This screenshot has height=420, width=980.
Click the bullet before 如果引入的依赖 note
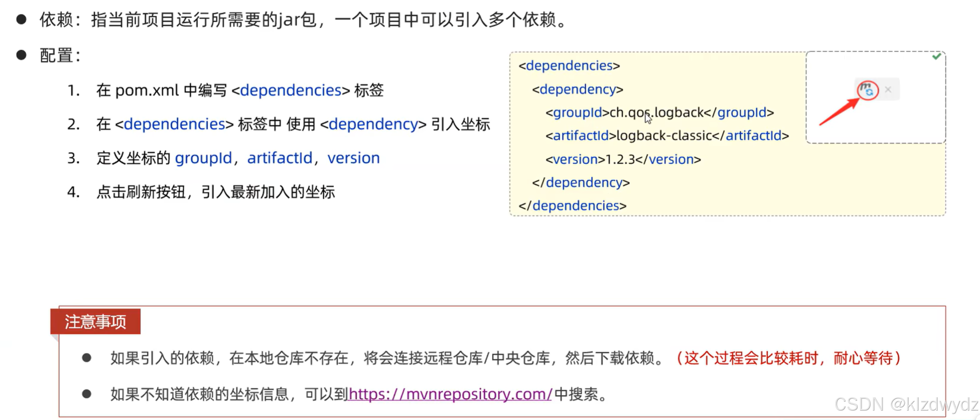tap(86, 356)
